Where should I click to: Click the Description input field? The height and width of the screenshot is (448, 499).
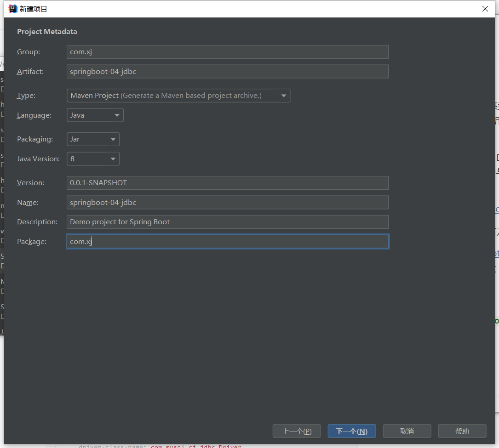tap(227, 222)
